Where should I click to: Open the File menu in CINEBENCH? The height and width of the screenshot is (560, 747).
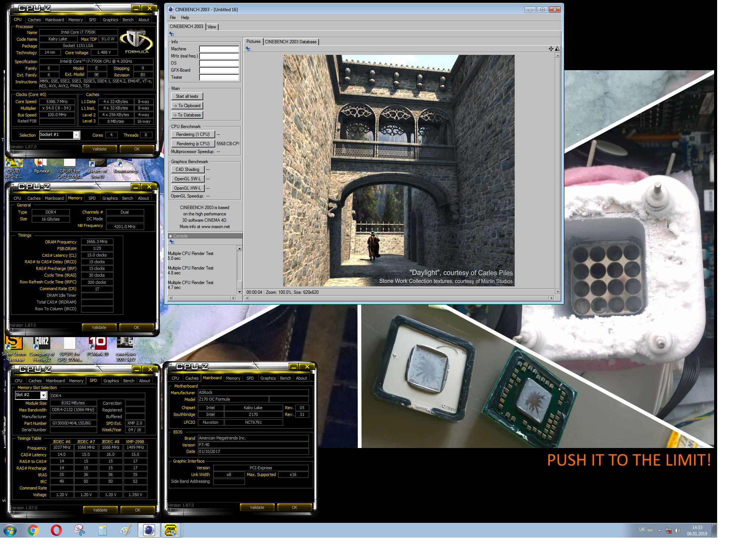pyautogui.click(x=173, y=18)
